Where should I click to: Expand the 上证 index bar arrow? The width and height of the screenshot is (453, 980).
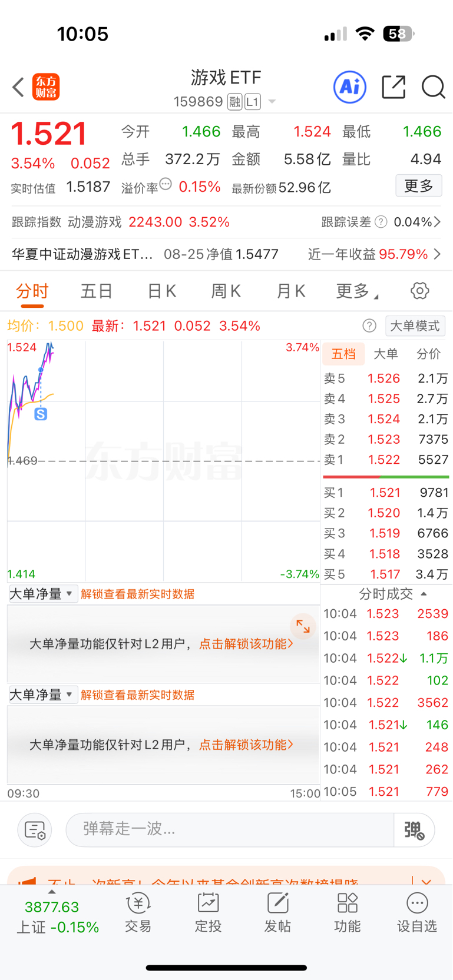pyautogui.click(x=52, y=892)
